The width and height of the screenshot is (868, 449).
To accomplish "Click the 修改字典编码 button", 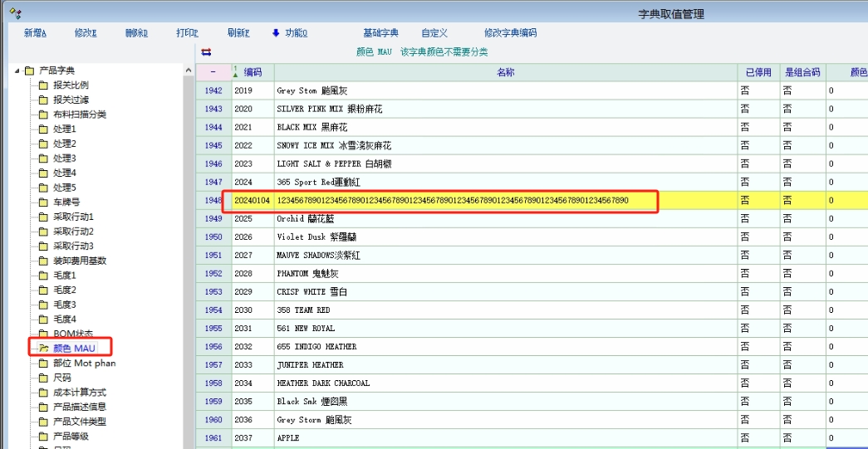I will tap(510, 33).
